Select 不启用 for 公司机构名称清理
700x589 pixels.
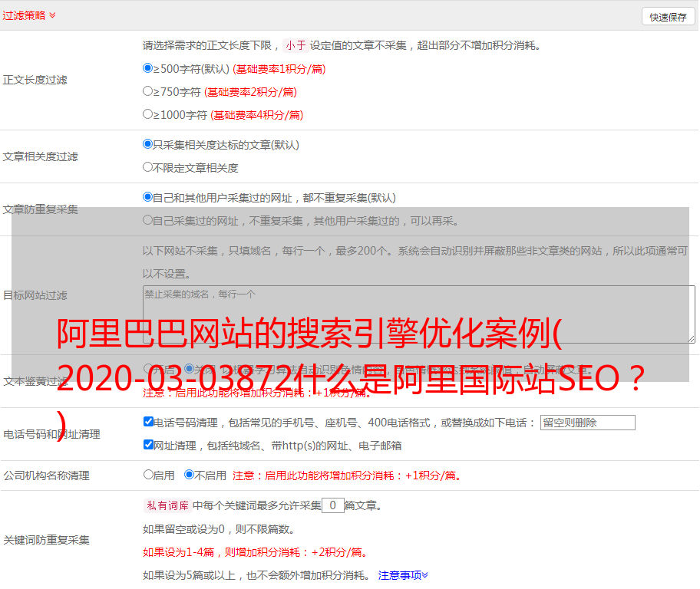click(x=189, y=474)
